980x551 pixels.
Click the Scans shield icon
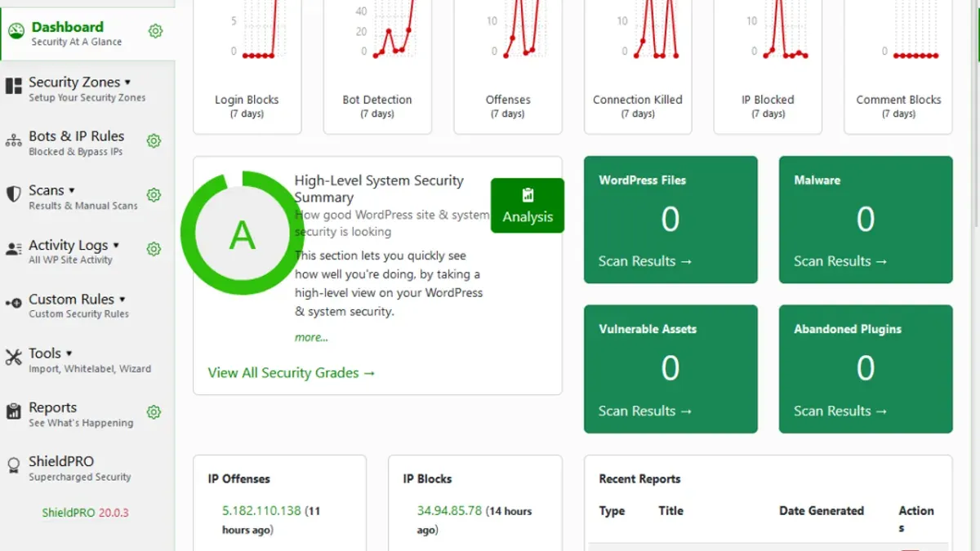13,194
